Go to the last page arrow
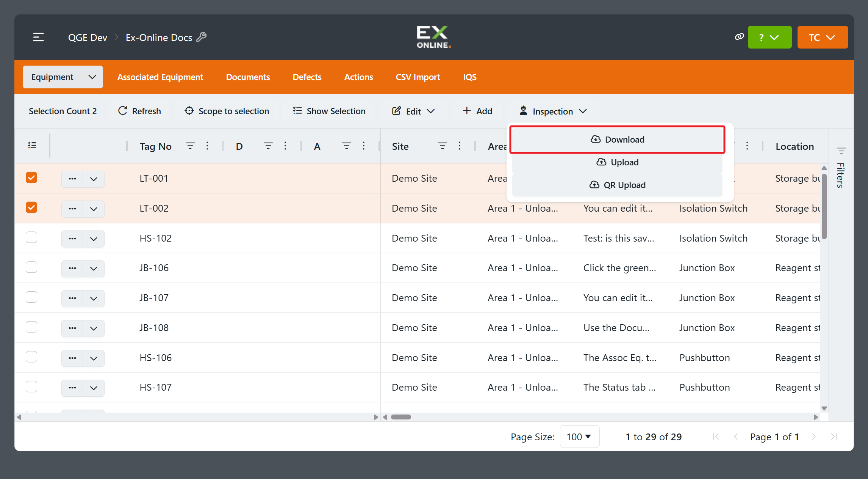 [x=834, y=437]
